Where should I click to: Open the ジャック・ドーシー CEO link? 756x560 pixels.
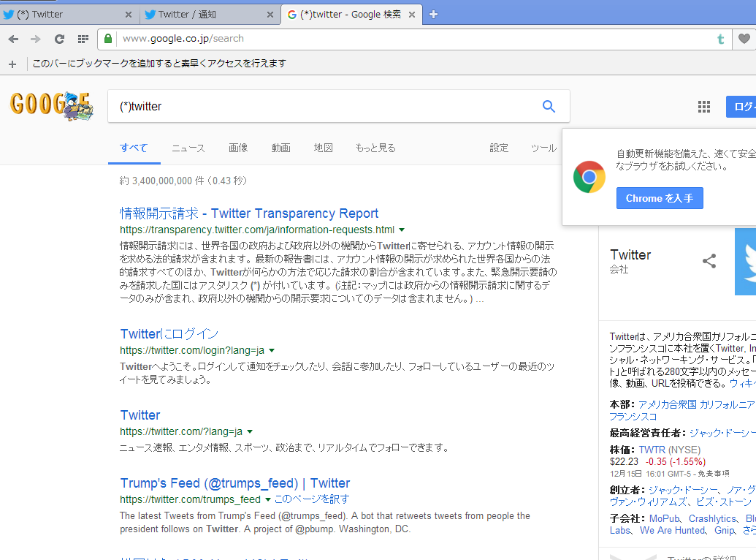[x=722, y=433]
